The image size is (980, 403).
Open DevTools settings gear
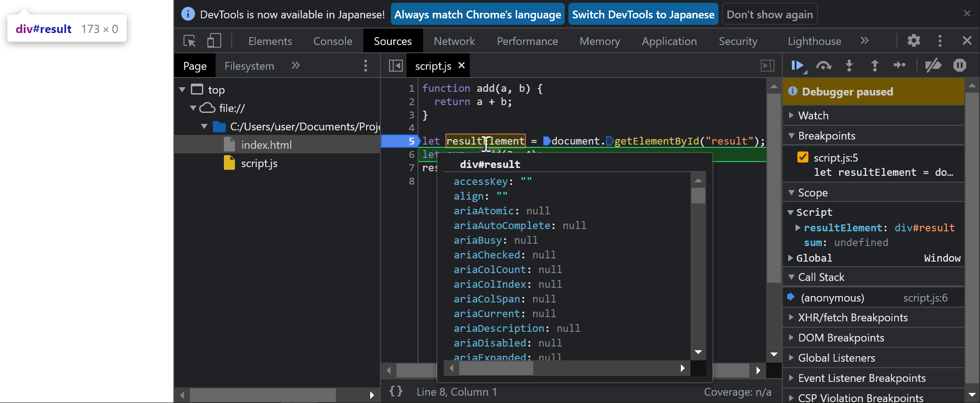click(913, 41)
